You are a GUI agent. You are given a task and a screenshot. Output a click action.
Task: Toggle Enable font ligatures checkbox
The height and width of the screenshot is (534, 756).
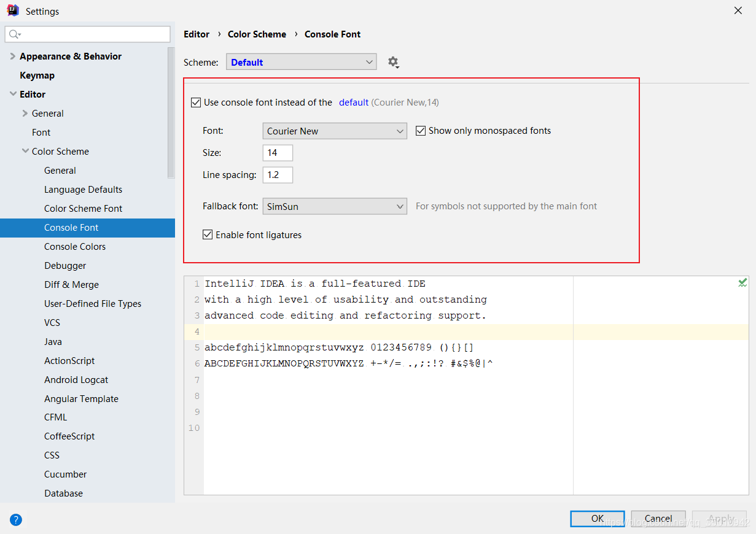208,234
